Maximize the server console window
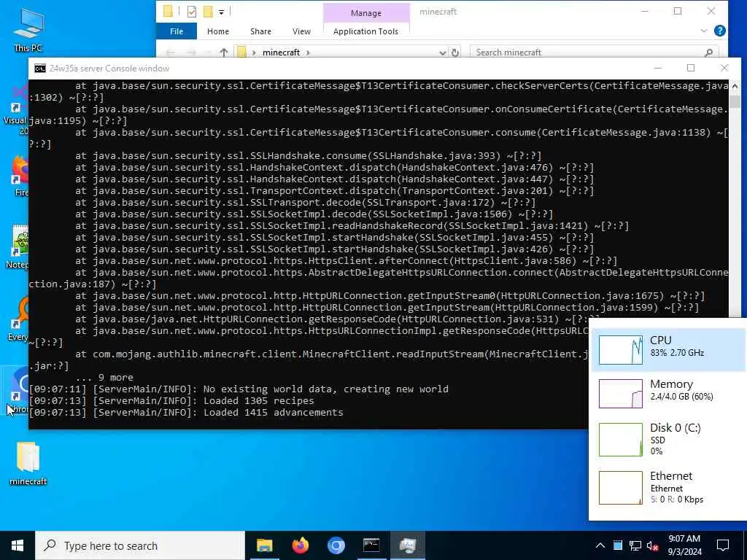The width and height of the screenshot is (747, 560). 691,69
